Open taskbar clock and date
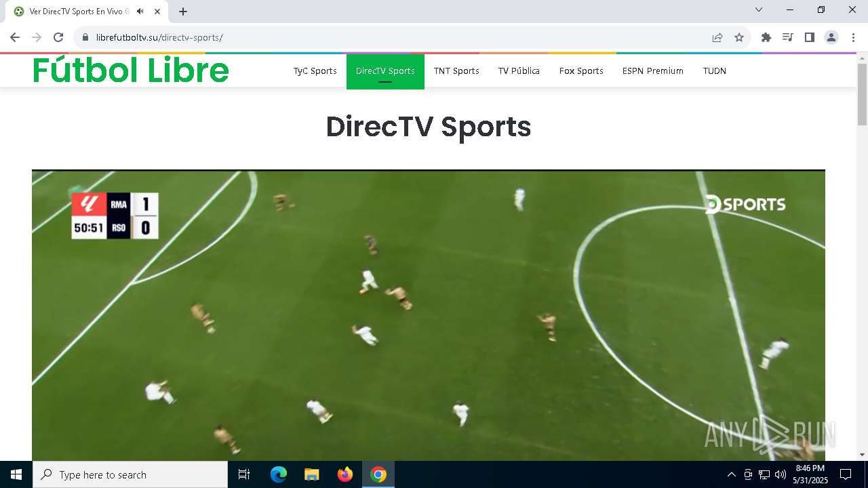 [810, 474]
